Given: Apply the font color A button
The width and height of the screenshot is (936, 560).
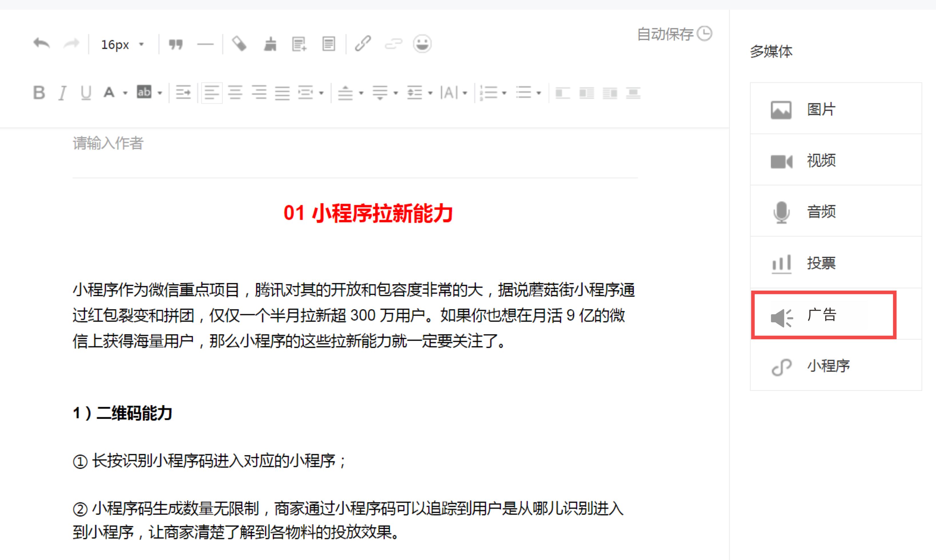Looking at the screenshot, I should click(x=109, y=92).
